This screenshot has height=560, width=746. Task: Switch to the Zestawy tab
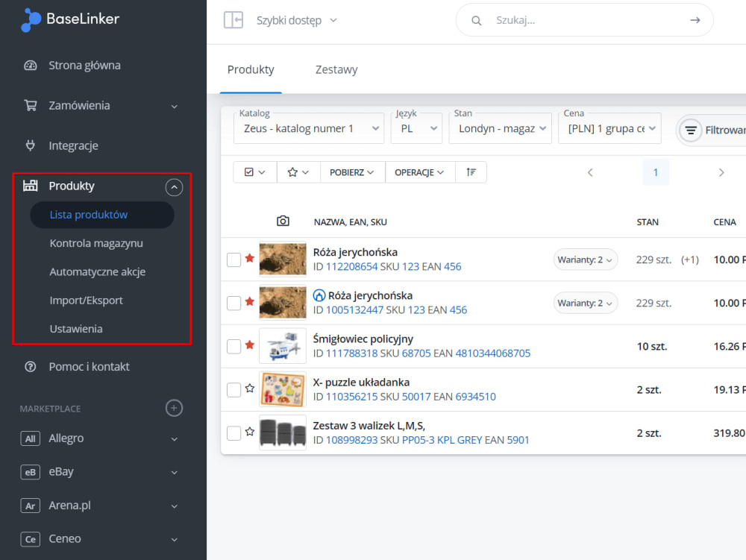336,69
